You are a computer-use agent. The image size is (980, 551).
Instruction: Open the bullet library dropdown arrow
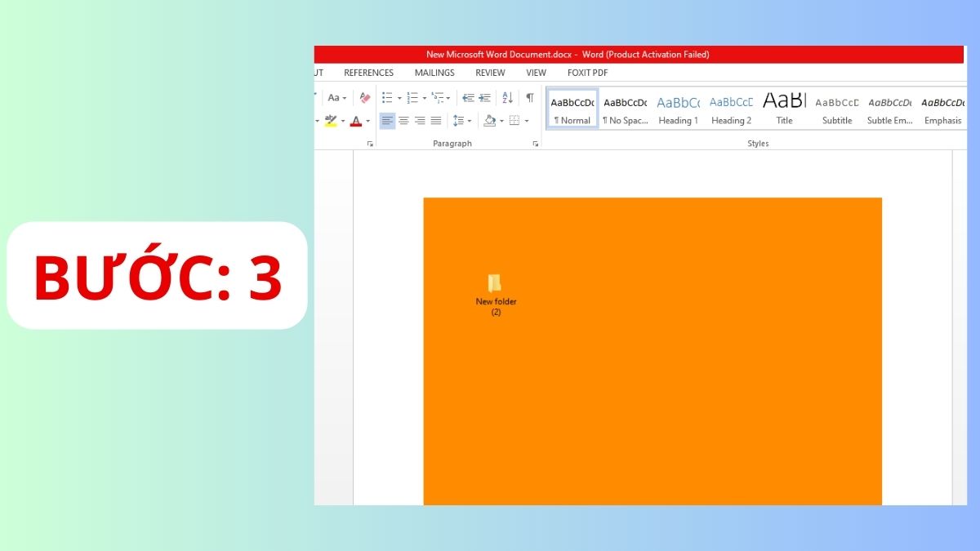point(399,97)
